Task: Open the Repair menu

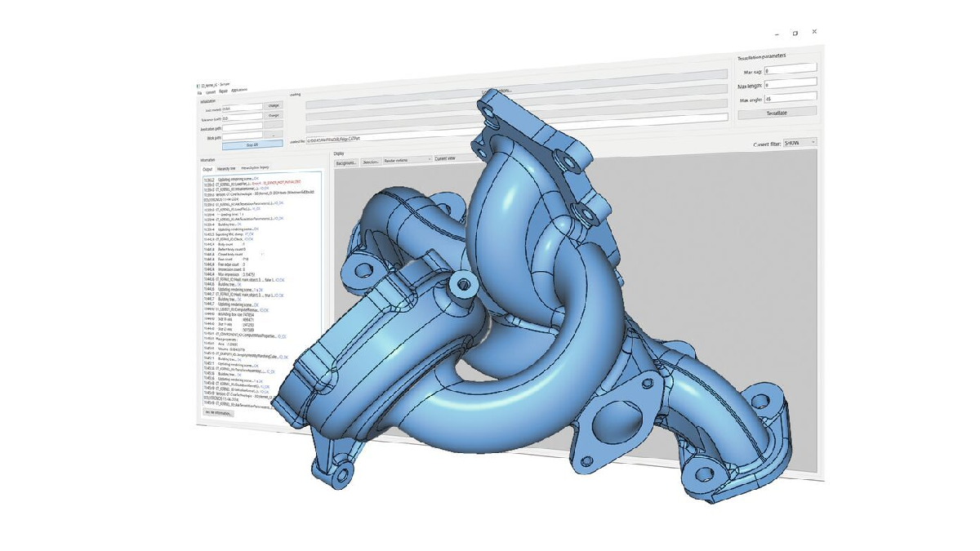Action: click(x=223, y=91)
